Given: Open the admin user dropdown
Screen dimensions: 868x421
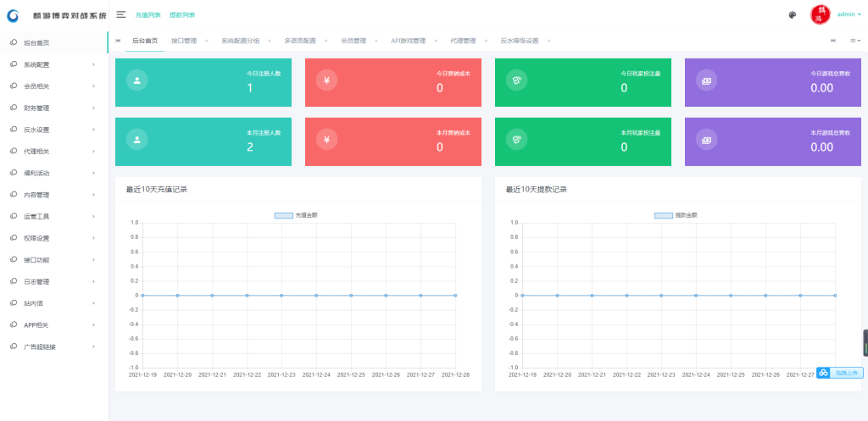Looking at the screenshot, I should (x=849, y=14).
